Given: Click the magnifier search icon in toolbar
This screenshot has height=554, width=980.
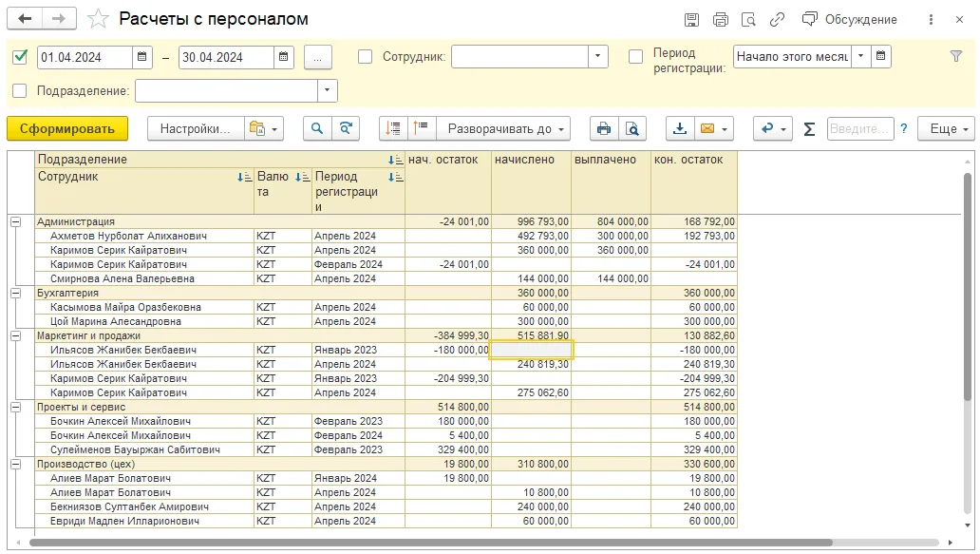Looking at the screenshot, I should [x=317, y=128].
